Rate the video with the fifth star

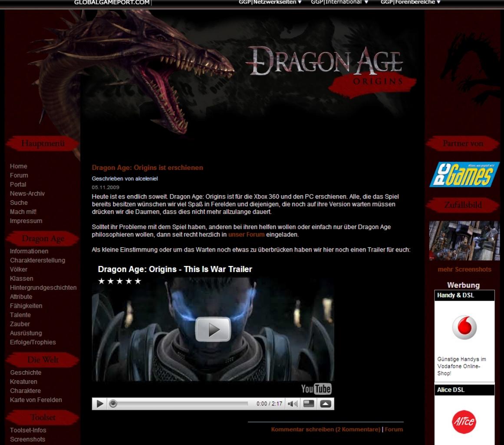[x=138, y=281]
